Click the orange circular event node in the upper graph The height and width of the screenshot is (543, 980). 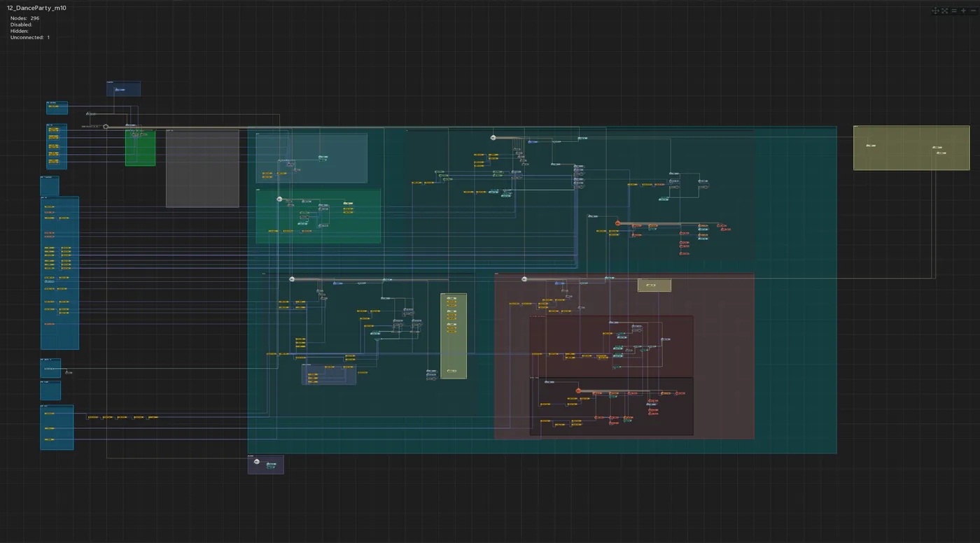pos(617,223)
